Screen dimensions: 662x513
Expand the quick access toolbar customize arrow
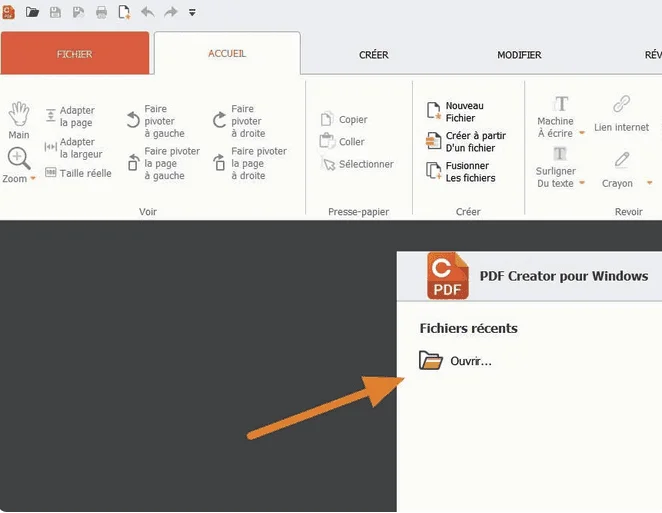click(x=192, y=13)
